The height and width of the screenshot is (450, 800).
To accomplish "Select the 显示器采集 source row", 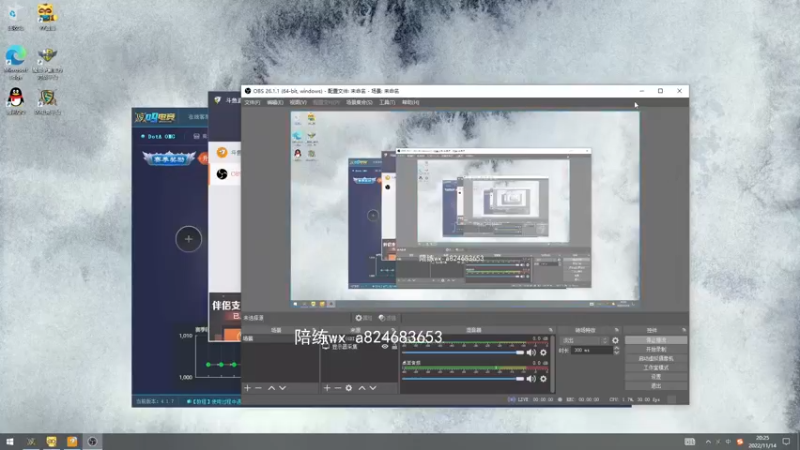I will click(x=359, y=346).
